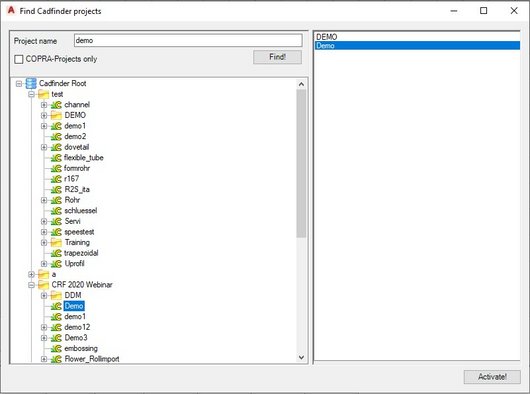
Task: Select the Flower_RollImport tree item
Action: point(92,359)
